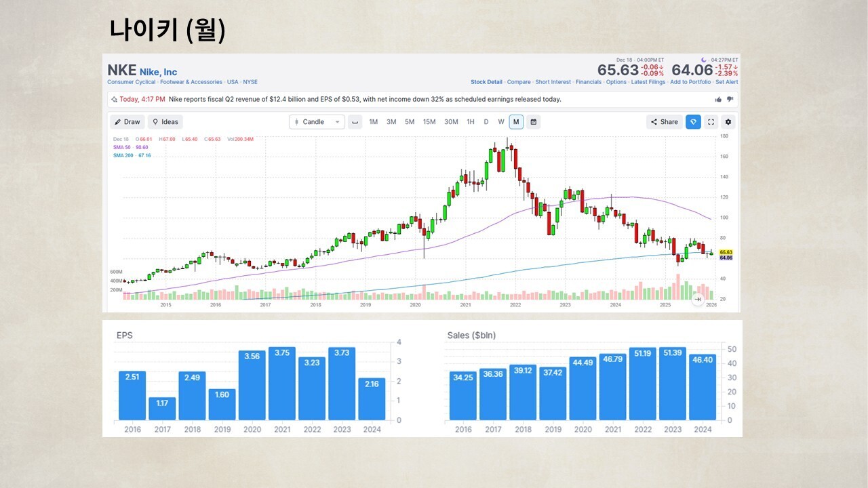The height and width of the screenshot is (488, 868).
Task: Switch to the weekly W timeframe
Action: [501, 122]
